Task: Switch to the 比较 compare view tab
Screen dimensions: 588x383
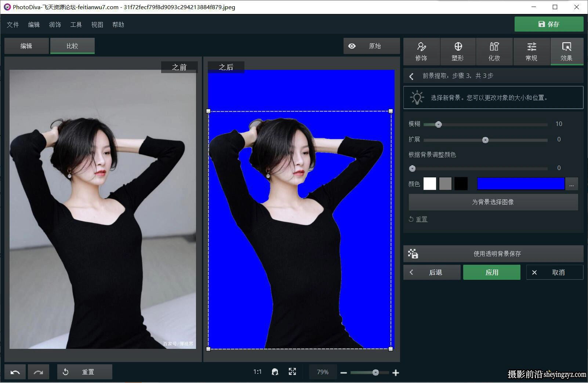Action: tap(72, 46)
